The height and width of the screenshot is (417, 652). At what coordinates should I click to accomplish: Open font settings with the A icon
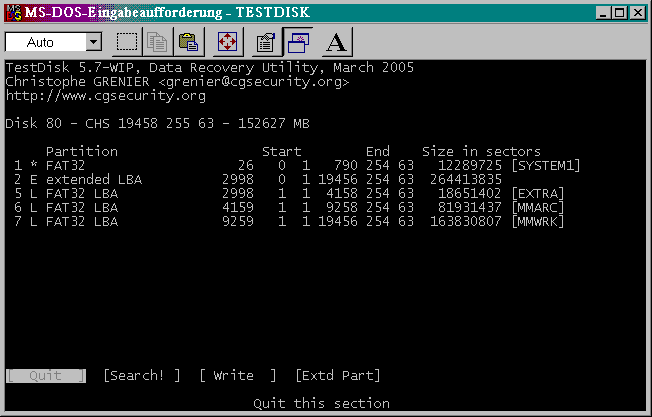336,42
